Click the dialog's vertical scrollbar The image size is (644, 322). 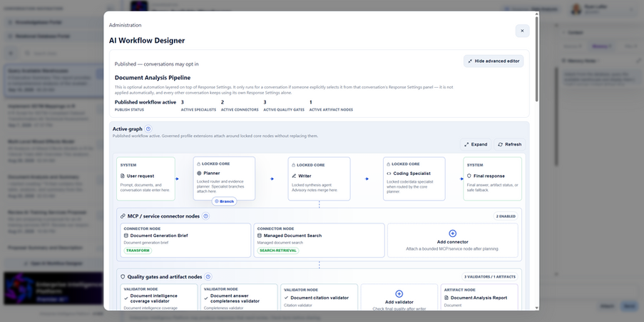point(537,58)
